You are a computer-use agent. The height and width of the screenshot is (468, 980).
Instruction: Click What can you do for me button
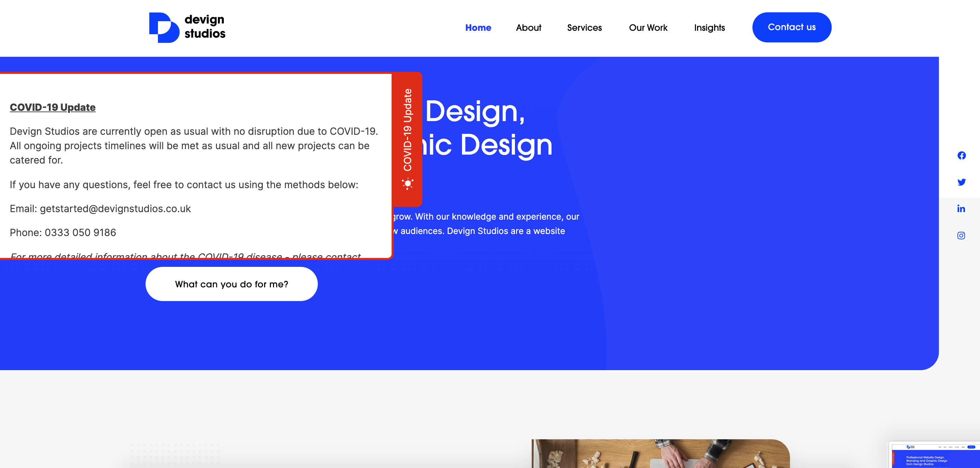tap(231, 284)
